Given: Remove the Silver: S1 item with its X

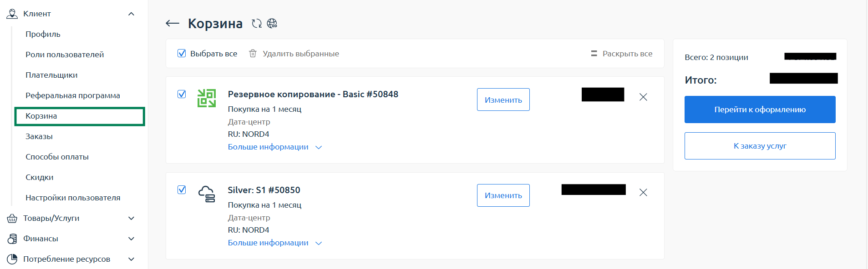Looking at the screenshot, I should click(x=643, y=193).
